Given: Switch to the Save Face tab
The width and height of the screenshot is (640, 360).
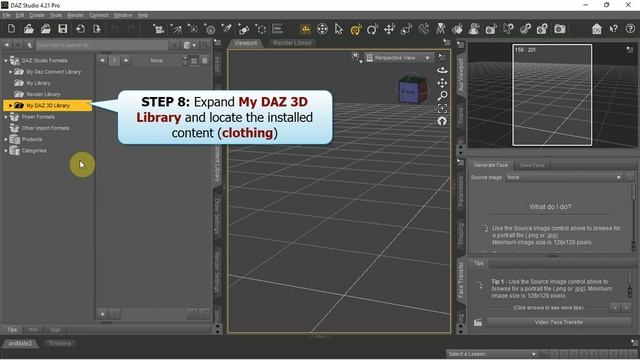Looking at the screenshot, I should [532, 165].
